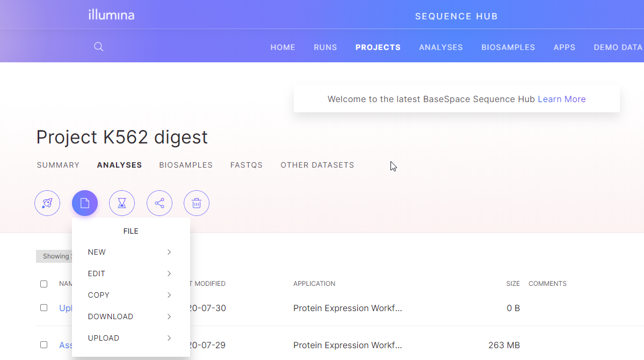
Task: Click the search magnifier icon
Action: (99, 47)
